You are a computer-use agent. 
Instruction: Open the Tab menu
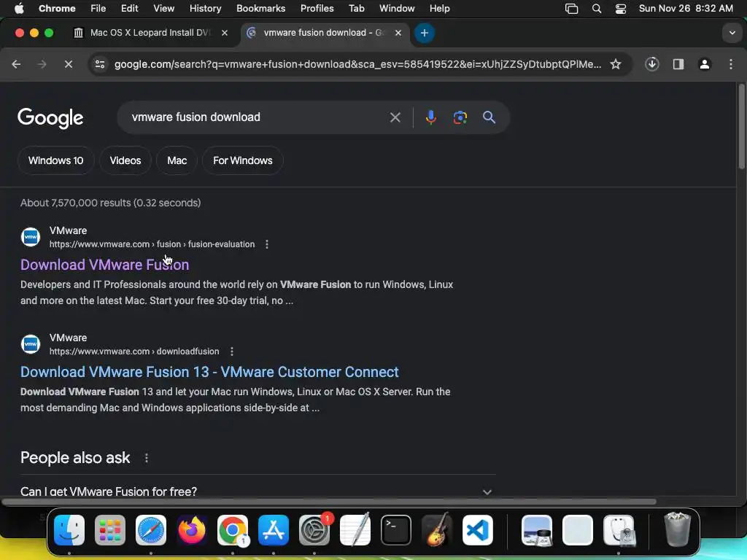[356, 8]
